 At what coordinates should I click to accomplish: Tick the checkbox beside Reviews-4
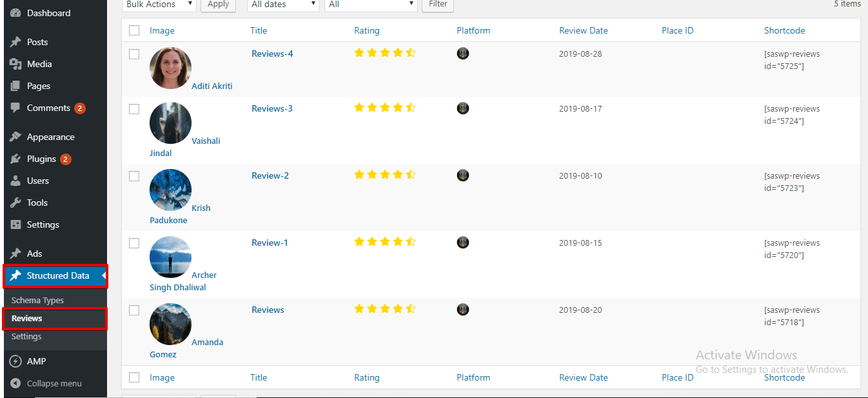click(133, 54)
